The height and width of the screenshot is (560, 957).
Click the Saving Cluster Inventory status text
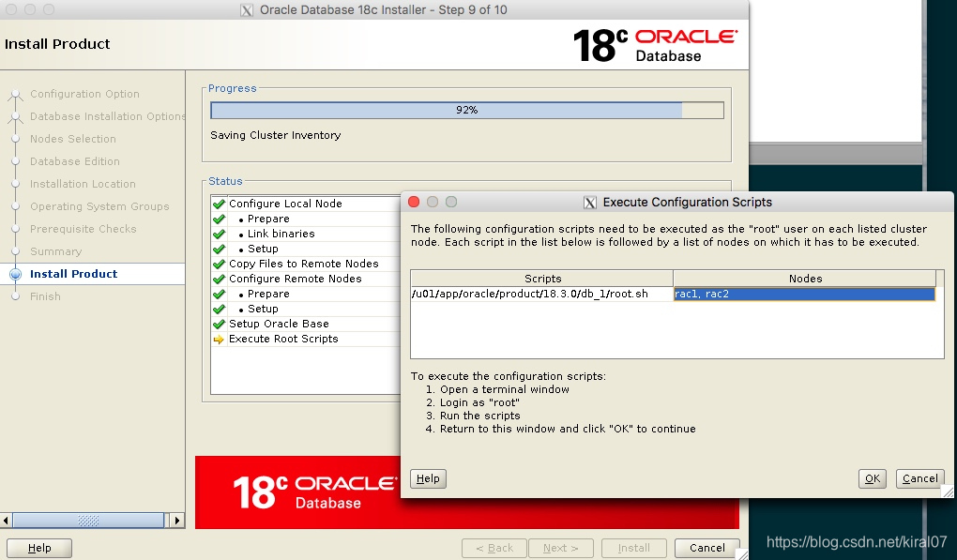(275, 135)
